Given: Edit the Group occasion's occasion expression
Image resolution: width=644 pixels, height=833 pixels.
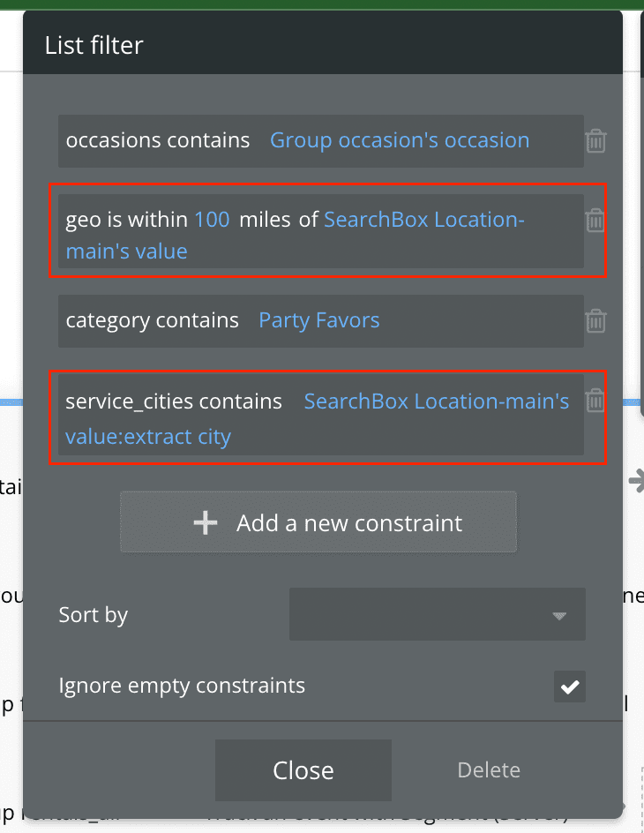Looking at the screenshot, I should pyautogui.click(x=399, y=140).
